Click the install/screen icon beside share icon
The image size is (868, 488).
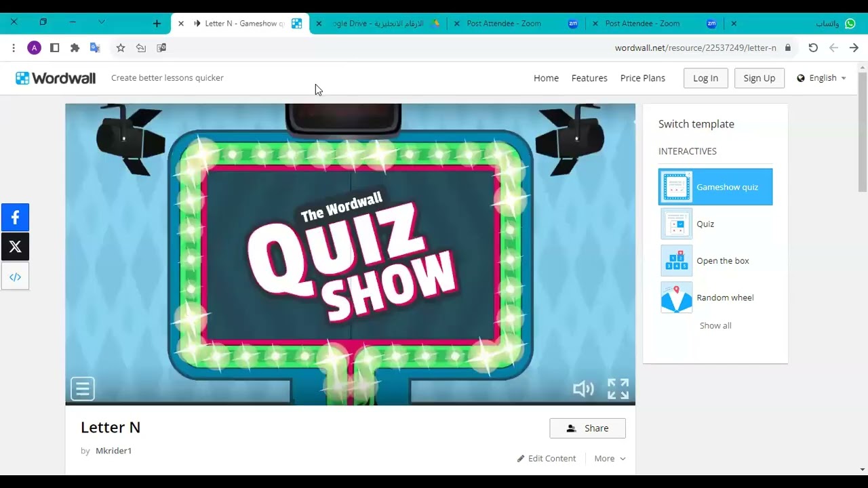click(x=161, y=47)
